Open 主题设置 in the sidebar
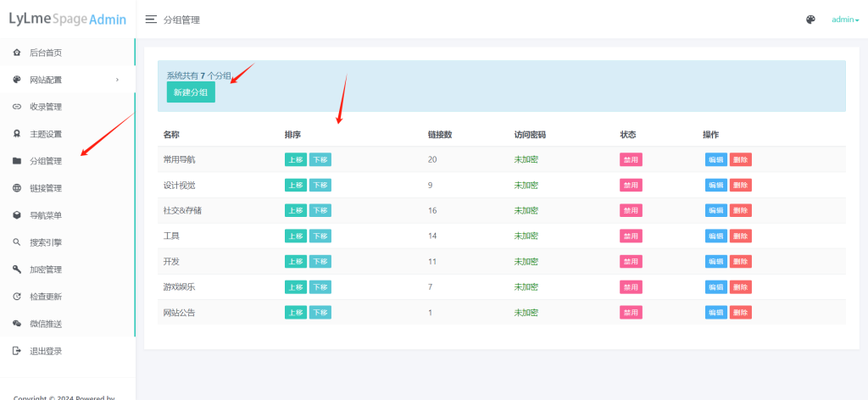 pyautogui.click(x=46, y=134)
